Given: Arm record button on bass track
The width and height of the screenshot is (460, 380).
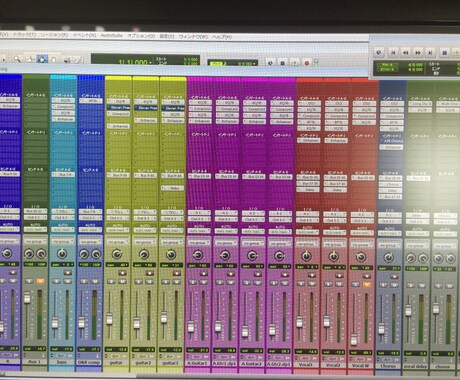Looking at the screenshot, I should pos(68,273).
